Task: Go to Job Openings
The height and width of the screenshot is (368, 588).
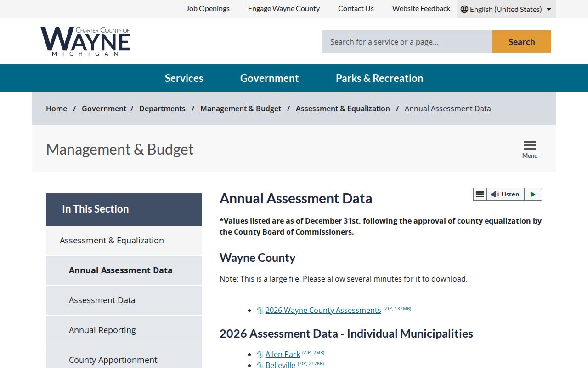Action: click(x=208, y=9)
